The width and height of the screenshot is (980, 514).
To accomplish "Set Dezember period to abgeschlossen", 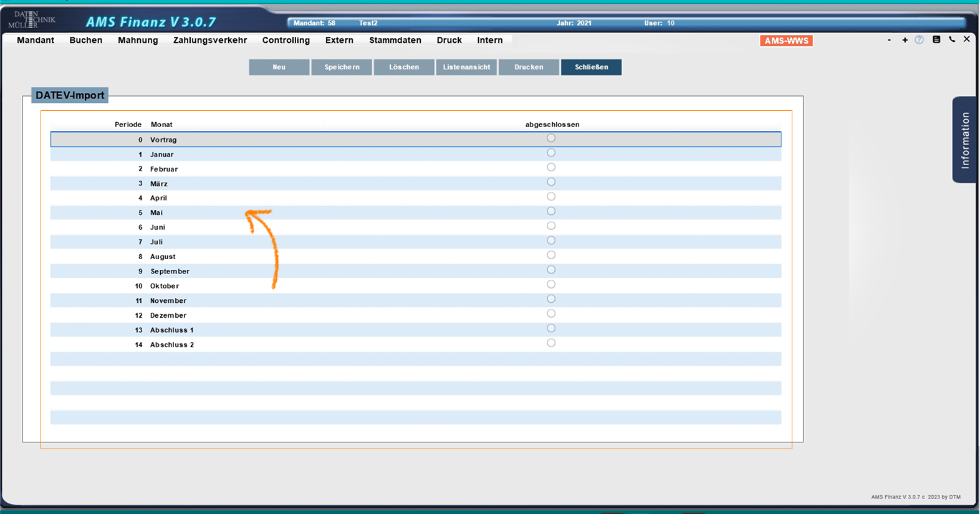I will [x=551, y=314].
